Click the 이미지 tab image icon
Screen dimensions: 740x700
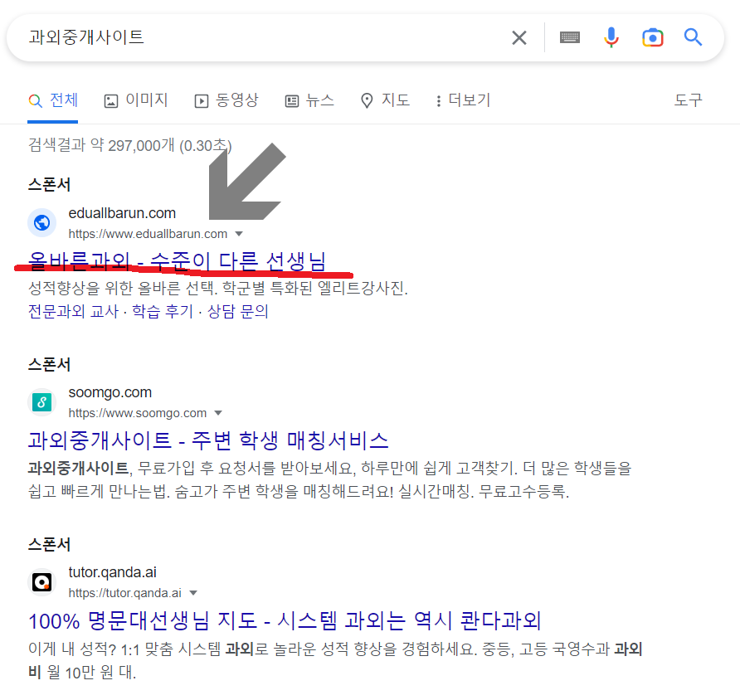[x=111, y=100]
